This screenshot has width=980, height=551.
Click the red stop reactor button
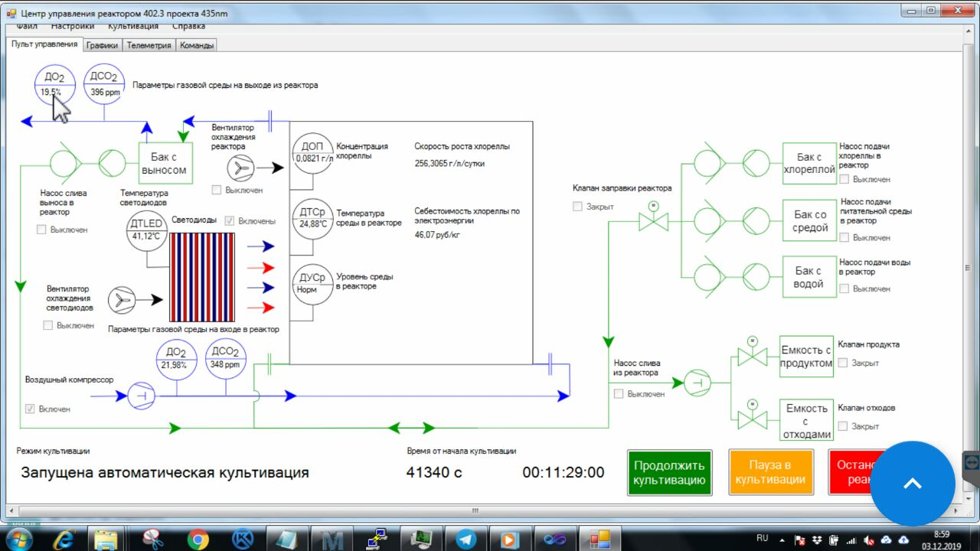click(850, 472)
